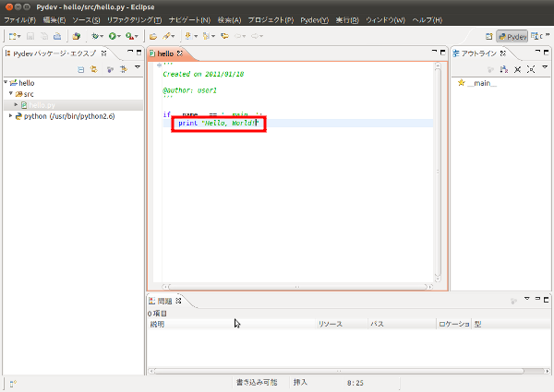Click the Expand All icon in Outline

(531, 69)
